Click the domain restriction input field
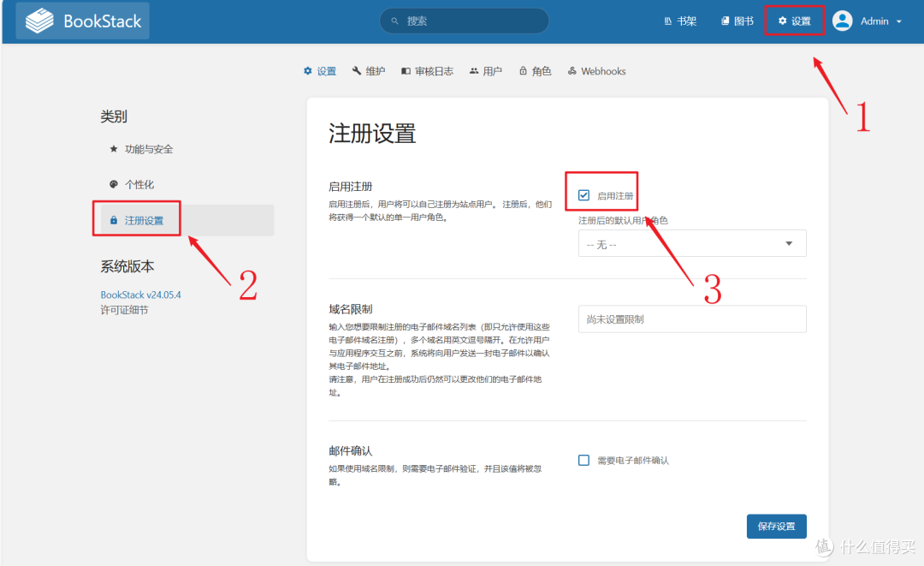This screenshot has height=566, width=924. tap(692, 319)
